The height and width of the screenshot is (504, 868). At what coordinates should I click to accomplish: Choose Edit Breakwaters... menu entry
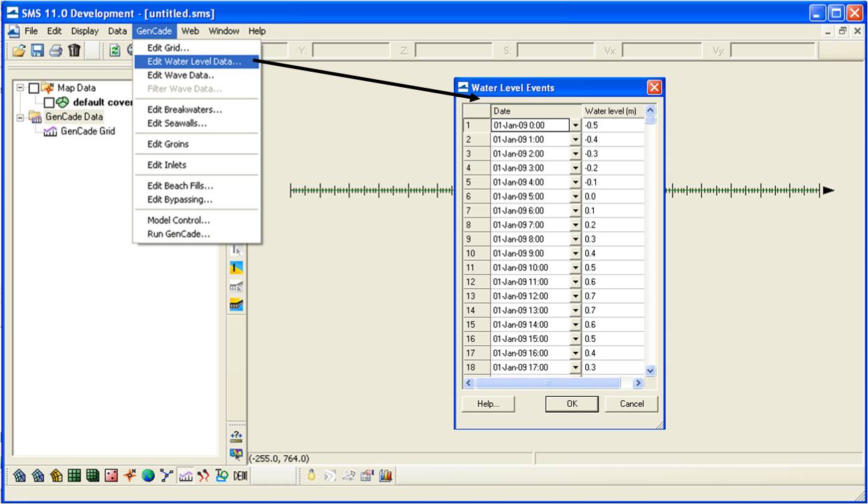[197, 109]
